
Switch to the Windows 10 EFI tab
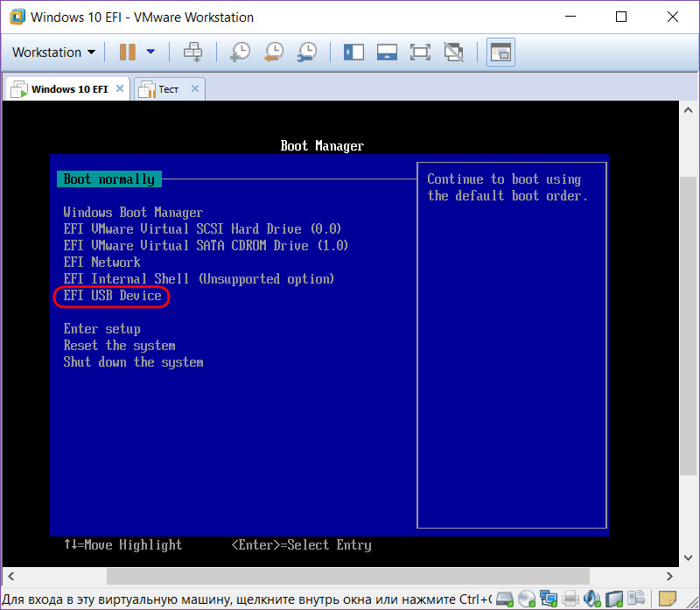(x=69, y=89)
